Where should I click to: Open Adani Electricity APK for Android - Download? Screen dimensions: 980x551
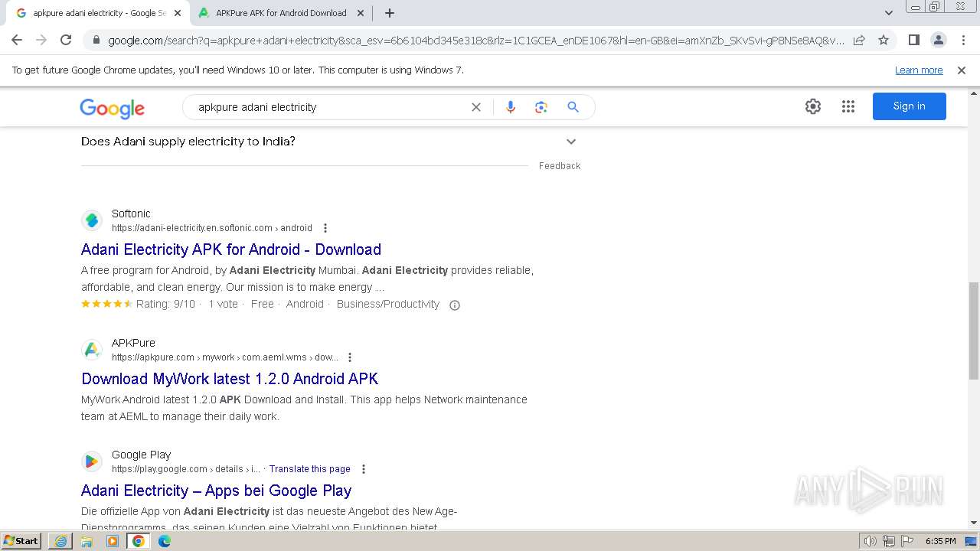(231, 249)
